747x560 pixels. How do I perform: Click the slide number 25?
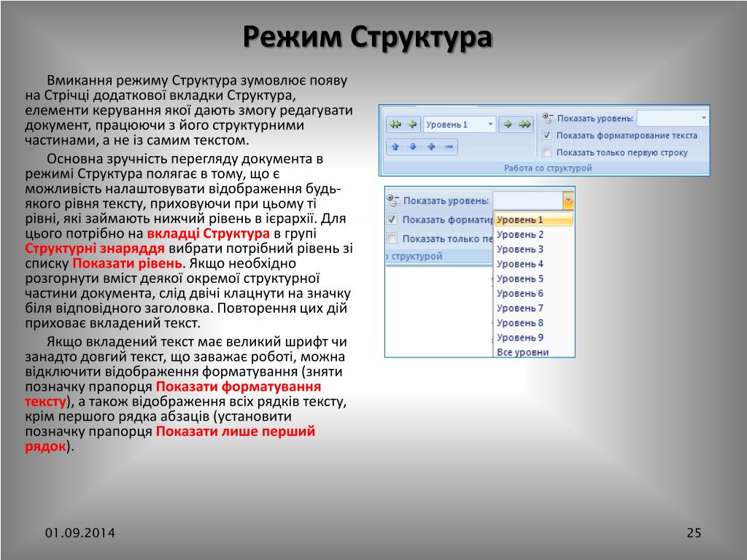click(x=694, y=532)
